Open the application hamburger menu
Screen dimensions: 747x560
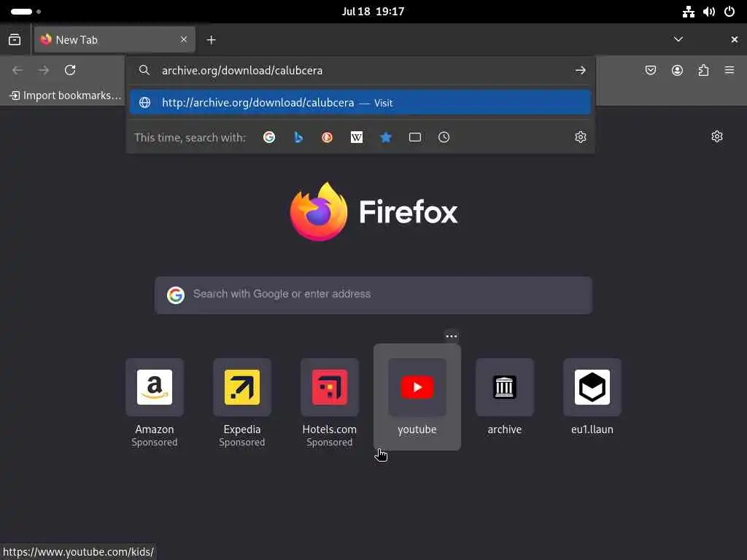tap(729, 71)
